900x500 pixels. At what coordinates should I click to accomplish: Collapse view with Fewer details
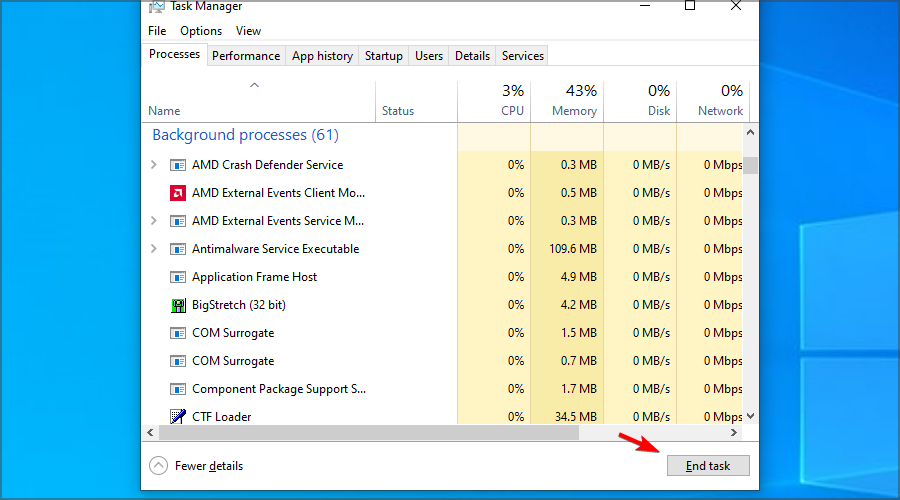197,466
